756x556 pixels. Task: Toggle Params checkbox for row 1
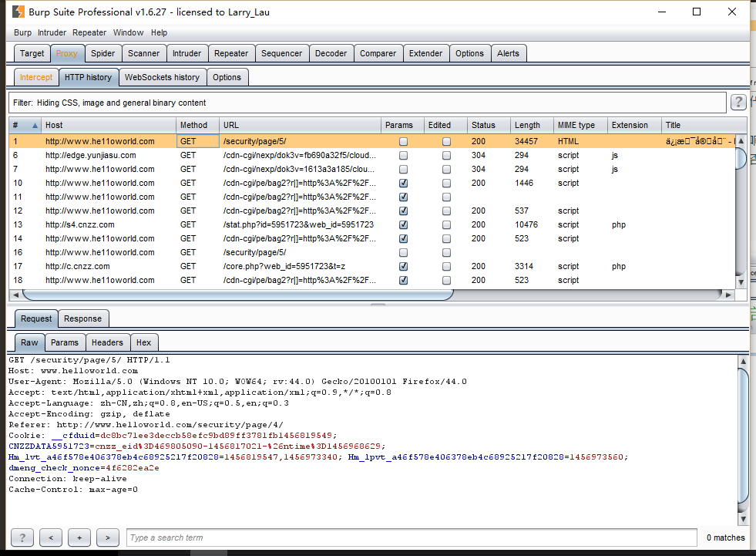coord(404,141)
